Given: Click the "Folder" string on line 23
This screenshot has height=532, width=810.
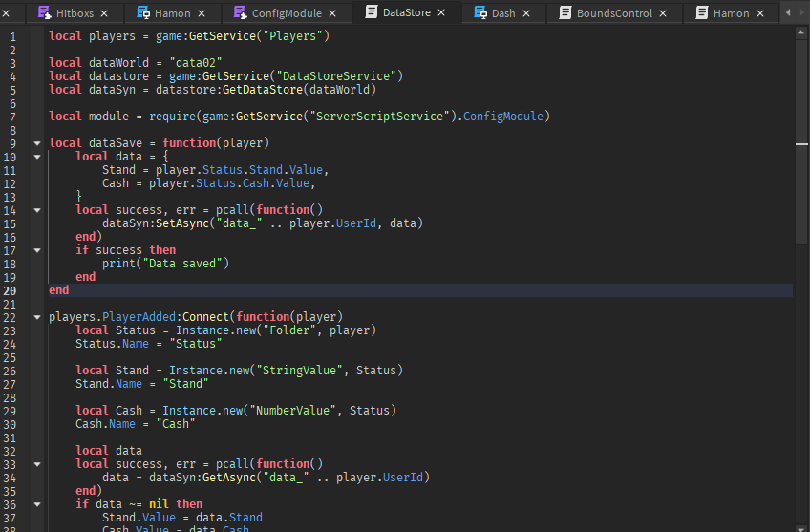Looking at the screenshot, I should tap(289, 330).
